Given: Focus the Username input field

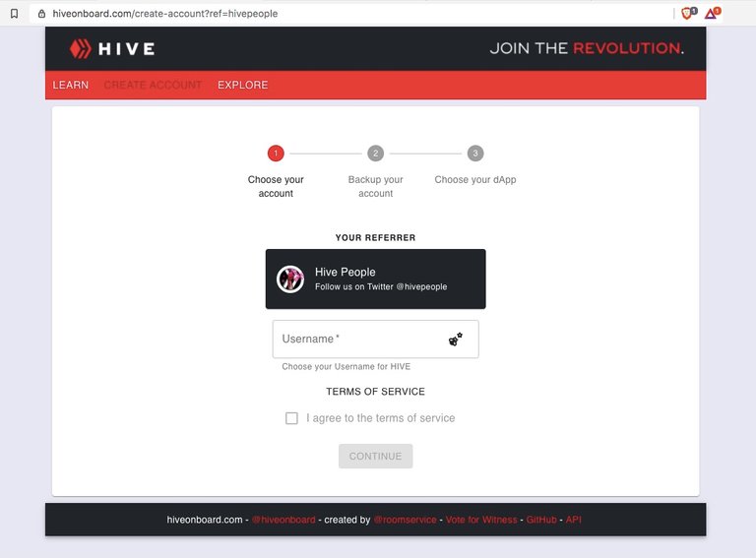Looking at the screenshot, I should coord(376,340).
